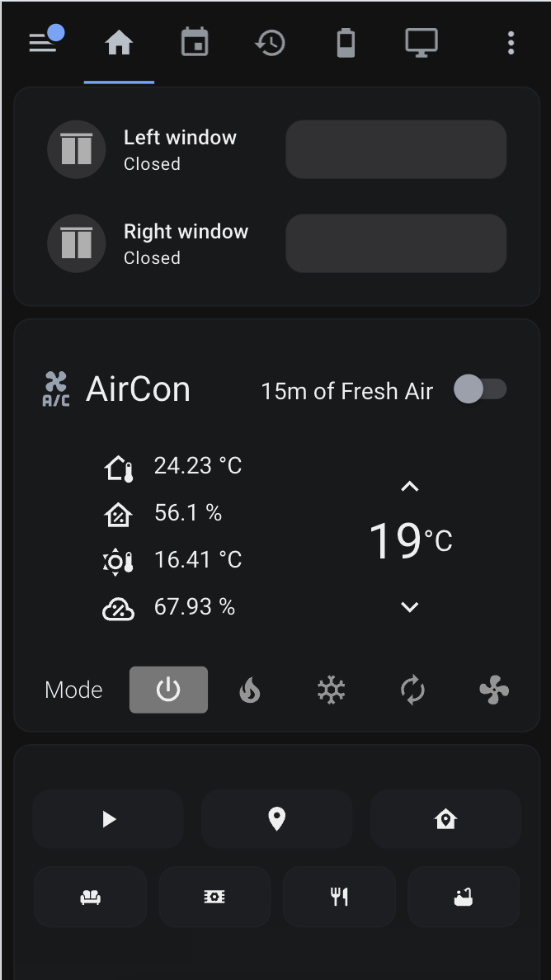Select the auto mode cycle icon
Screen dimensions: 551x980
(412, 690)
